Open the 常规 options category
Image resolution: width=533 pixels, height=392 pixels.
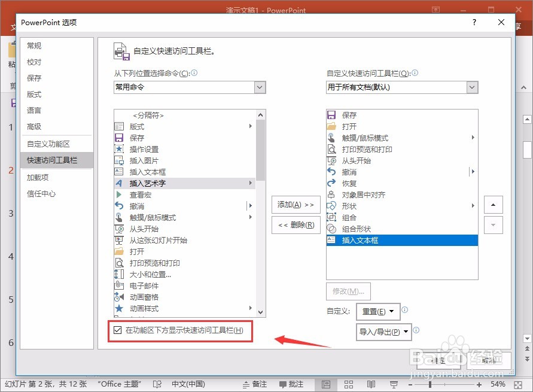[x=34, y=45]
